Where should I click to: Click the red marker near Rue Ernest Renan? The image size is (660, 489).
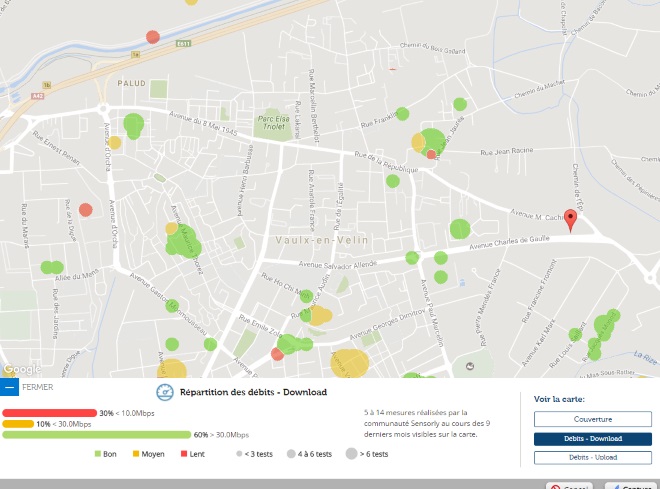point(86,210)
